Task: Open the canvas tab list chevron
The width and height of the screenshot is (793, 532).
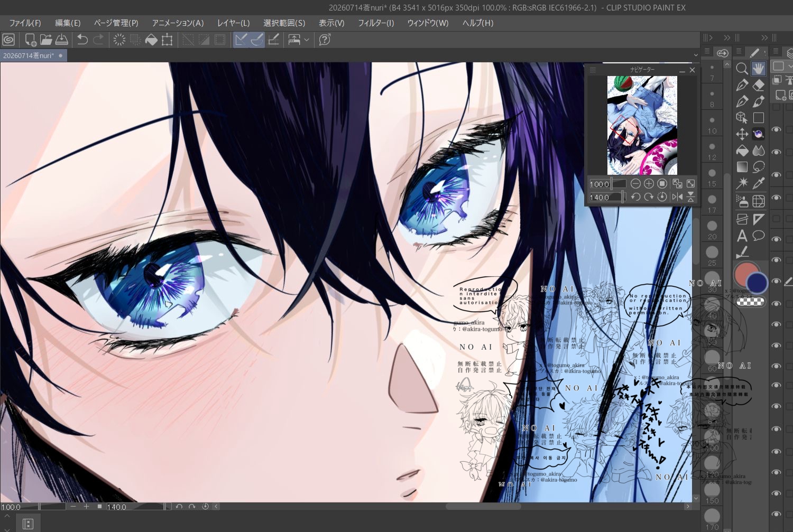Action: click(696, 55)
